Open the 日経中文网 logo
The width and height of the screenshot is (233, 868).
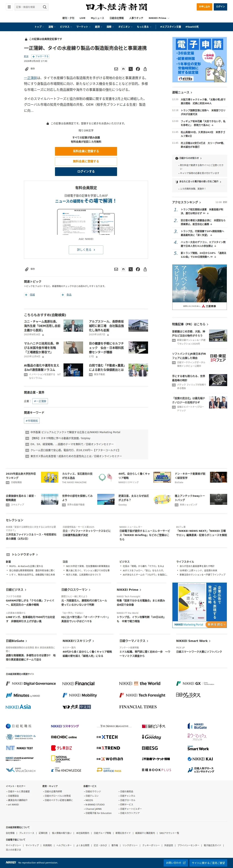(x=77, y=707)
